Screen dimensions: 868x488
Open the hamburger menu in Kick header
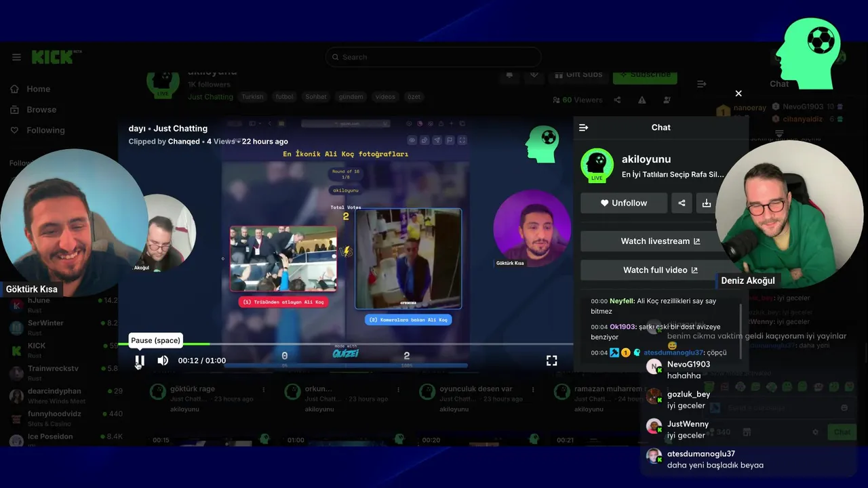coord(16,57)
